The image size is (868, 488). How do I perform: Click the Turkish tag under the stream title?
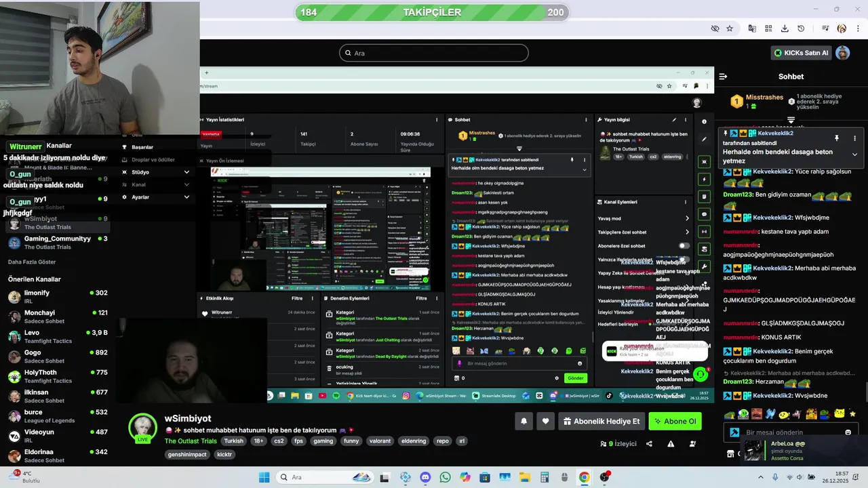click(x=234, y=441)
